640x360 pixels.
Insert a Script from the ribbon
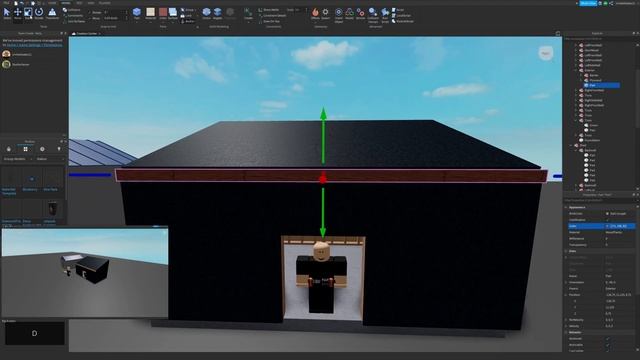point(398,10)
